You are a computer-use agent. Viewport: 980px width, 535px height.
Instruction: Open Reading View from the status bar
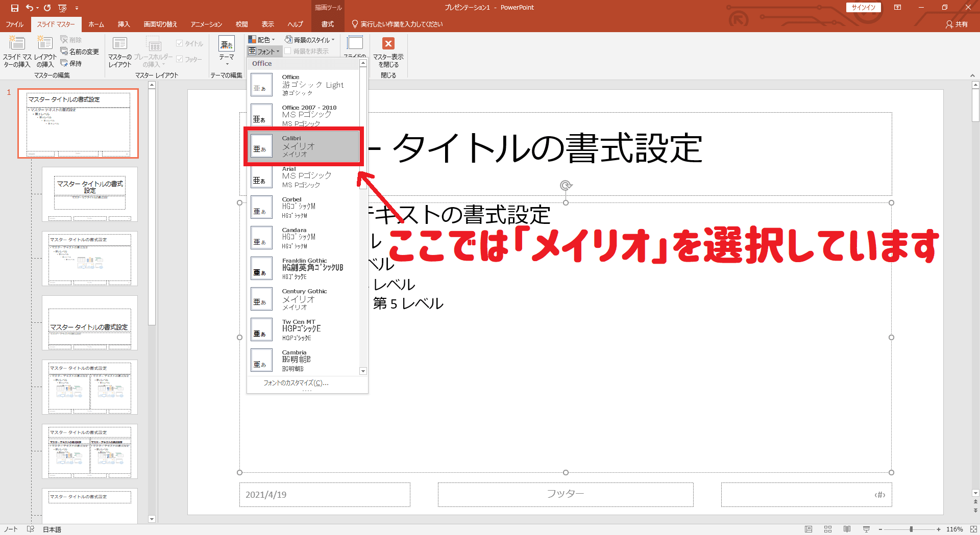coord(847,529)
